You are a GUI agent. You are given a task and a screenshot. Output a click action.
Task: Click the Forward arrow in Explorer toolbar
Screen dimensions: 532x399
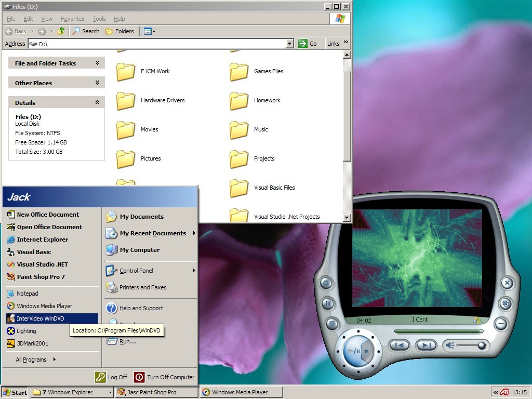point(42,31)
